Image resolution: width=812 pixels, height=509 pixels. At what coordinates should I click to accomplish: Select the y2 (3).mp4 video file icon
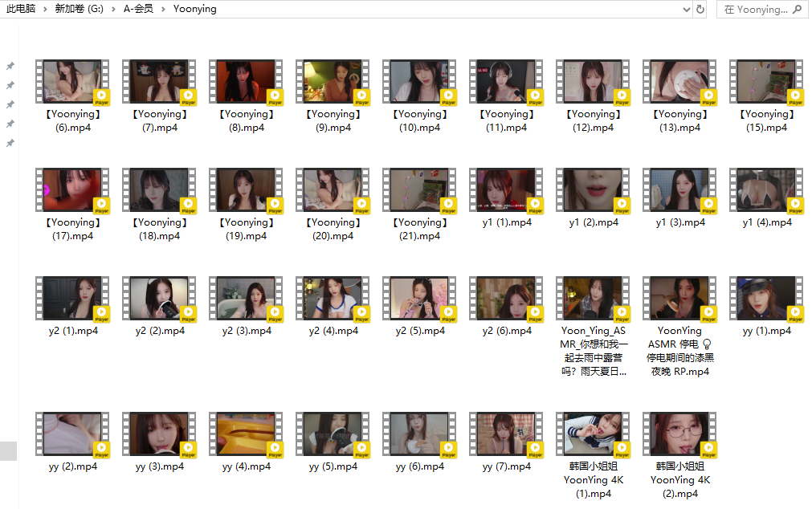pyautogui.click(x=247, y=299)
